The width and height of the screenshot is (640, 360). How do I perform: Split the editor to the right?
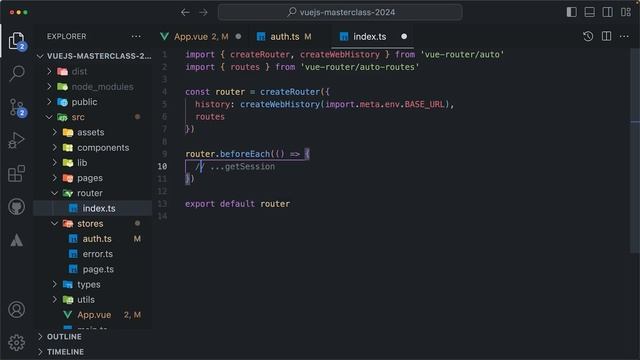pos(607,36)
